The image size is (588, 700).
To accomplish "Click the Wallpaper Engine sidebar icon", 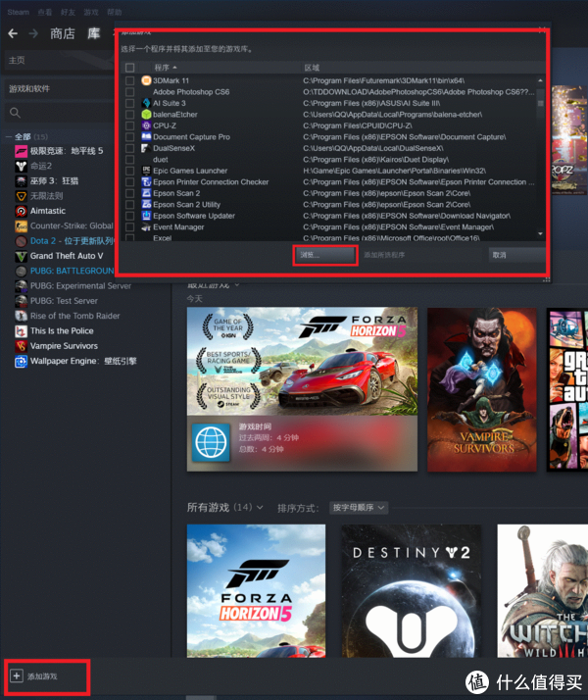I will [x=21, y=361].
